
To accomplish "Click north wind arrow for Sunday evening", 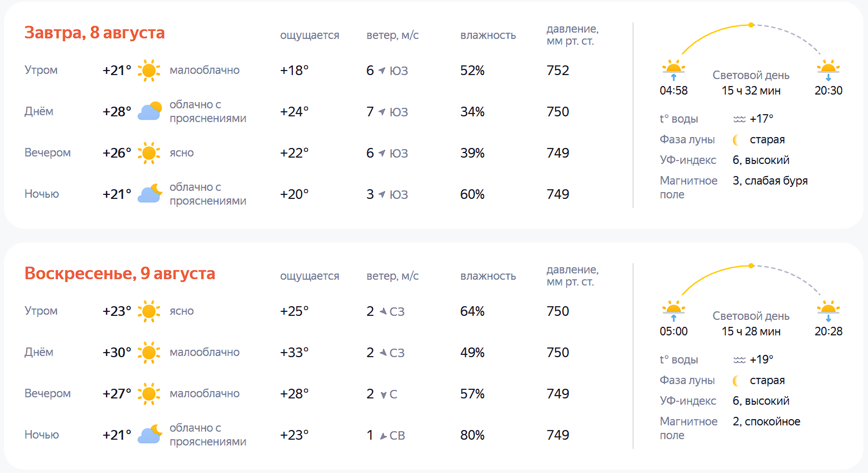I will click(383, 394).
